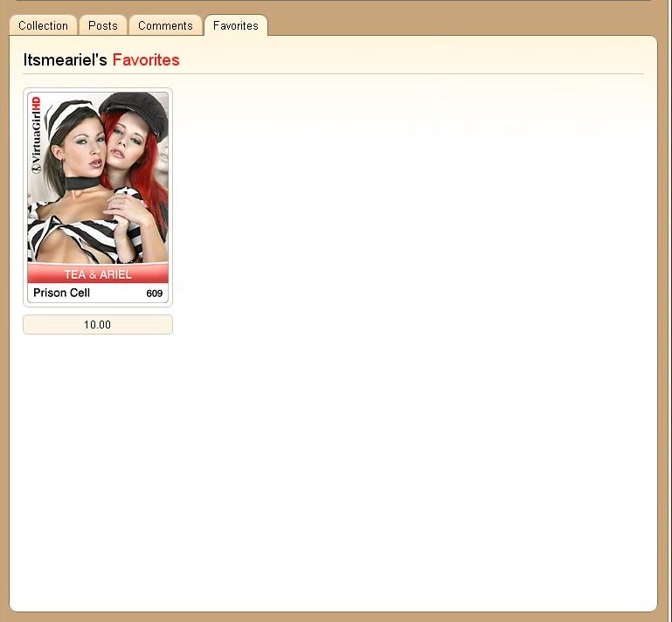
Task: Click the divider line under the Favorites heading
Action: 333,74
